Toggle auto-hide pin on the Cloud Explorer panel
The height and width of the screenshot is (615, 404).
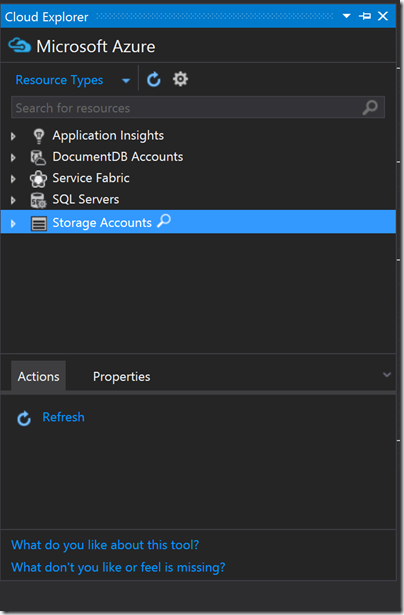[365, 16]
